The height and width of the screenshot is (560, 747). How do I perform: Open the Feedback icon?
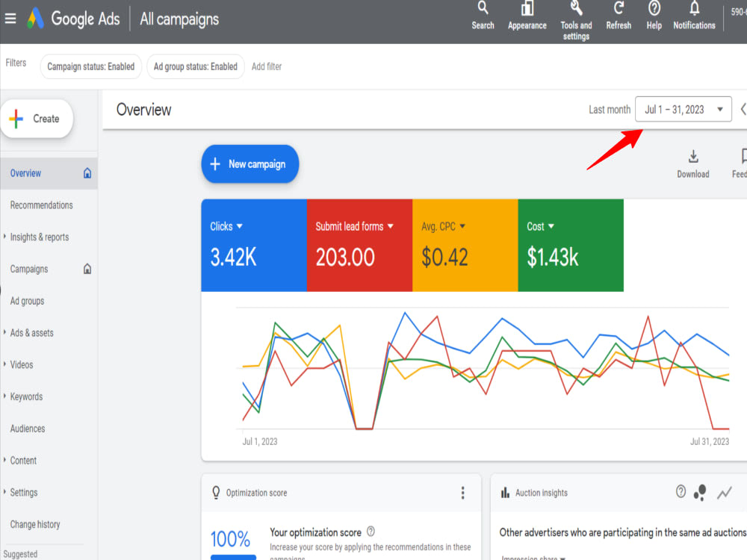[740, 164]
